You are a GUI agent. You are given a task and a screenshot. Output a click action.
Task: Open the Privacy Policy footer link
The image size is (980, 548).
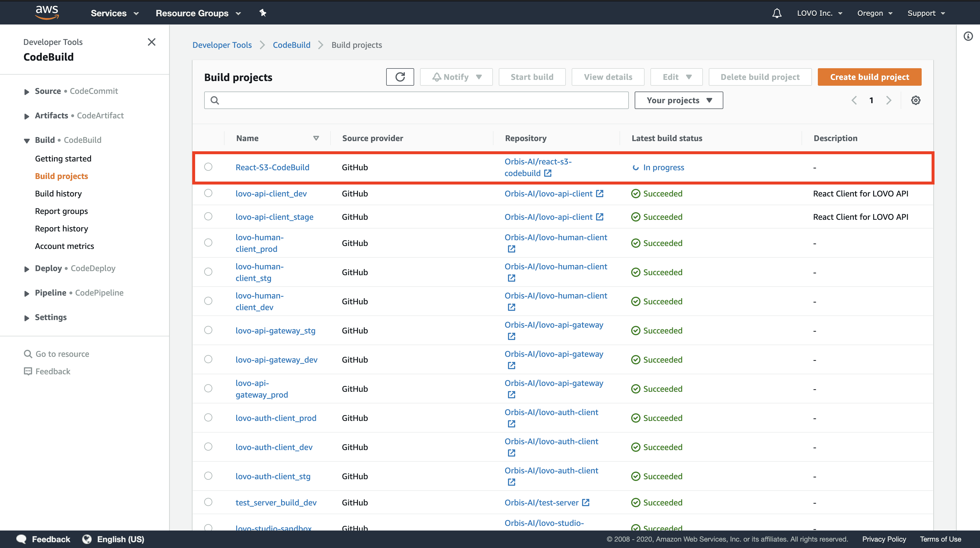[884, 539]
